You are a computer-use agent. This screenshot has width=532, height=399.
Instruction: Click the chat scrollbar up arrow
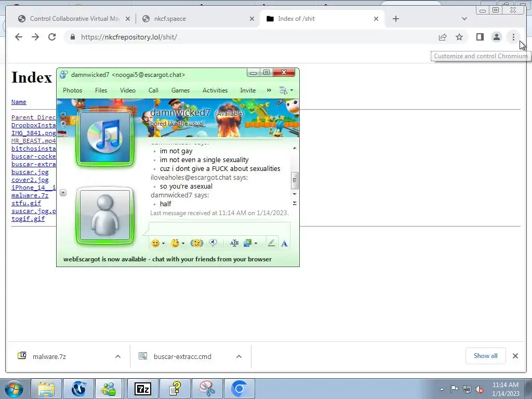[x=295, y=148]
